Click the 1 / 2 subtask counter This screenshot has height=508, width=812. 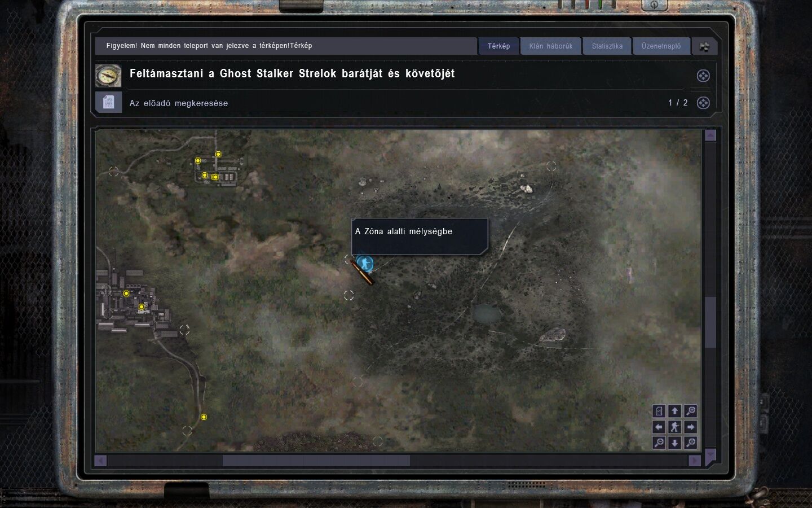click(x=678, y=103)
